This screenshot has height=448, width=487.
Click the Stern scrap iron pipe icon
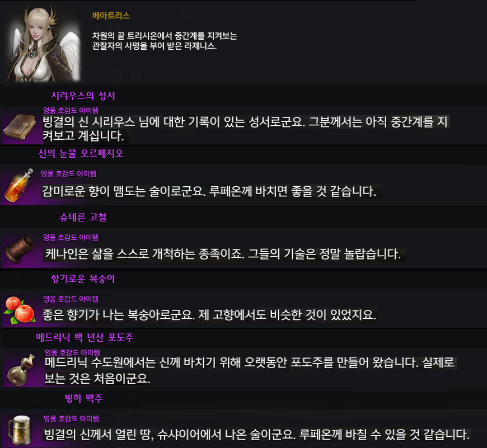(x=19, y=249)
